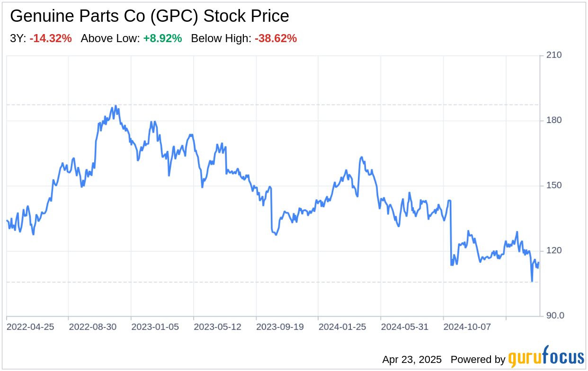Click the 2023-05-12 date label
This screenshot has width=588, height=371.
(x=218, y=327)
